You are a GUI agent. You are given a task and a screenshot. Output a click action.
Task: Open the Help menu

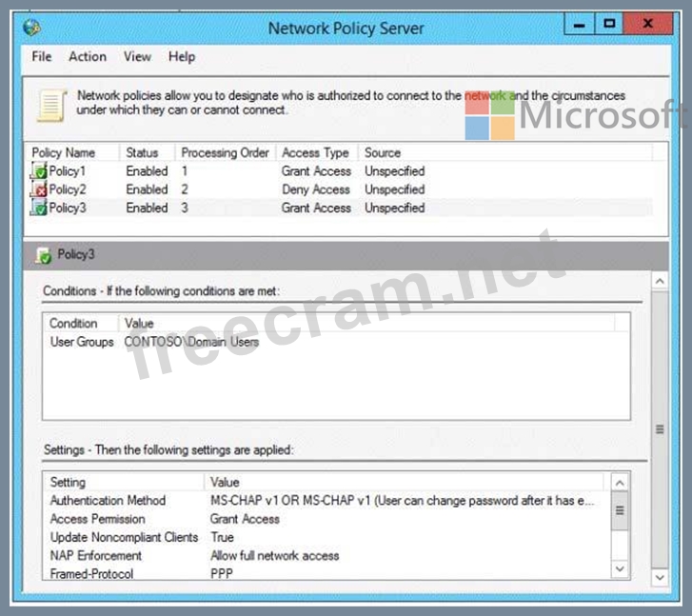pos(182,56)
